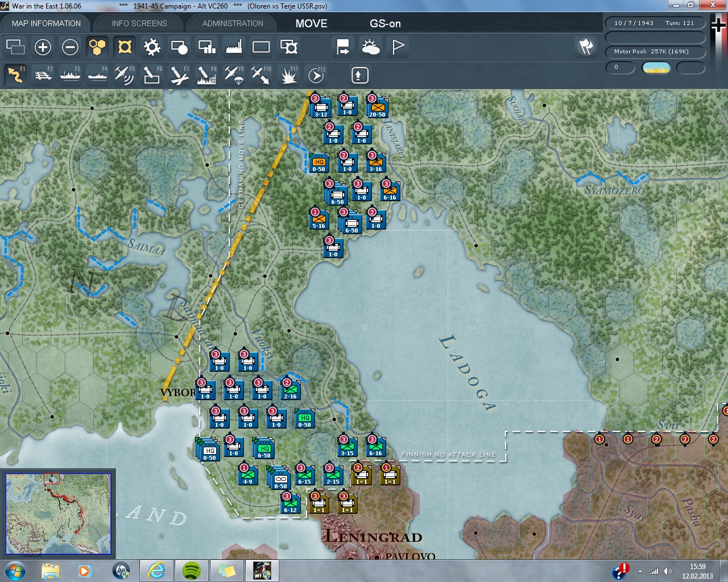Select the orange HQ 0-50 unit counter
Viewport: 728px width, 582px height.
point(318,163)
